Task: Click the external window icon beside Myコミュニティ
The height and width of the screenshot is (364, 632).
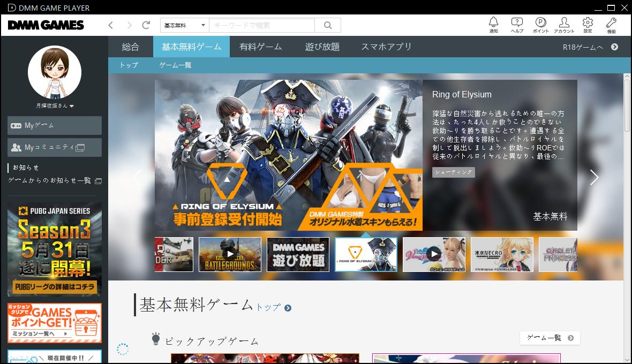Action: pyautogui.click(x=80, y=148)
